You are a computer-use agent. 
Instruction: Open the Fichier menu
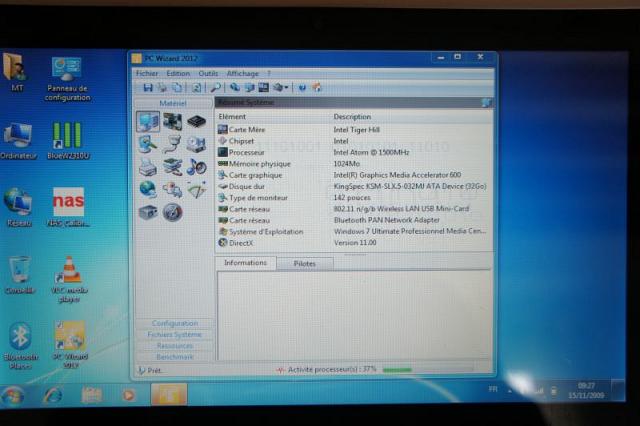[147, 73]
